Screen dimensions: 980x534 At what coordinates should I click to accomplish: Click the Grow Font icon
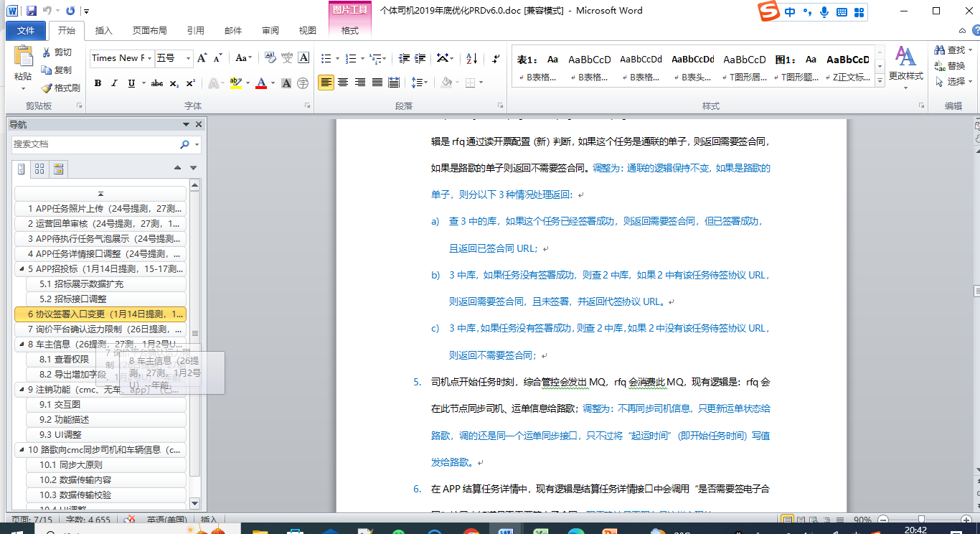(x=202, y=58)
